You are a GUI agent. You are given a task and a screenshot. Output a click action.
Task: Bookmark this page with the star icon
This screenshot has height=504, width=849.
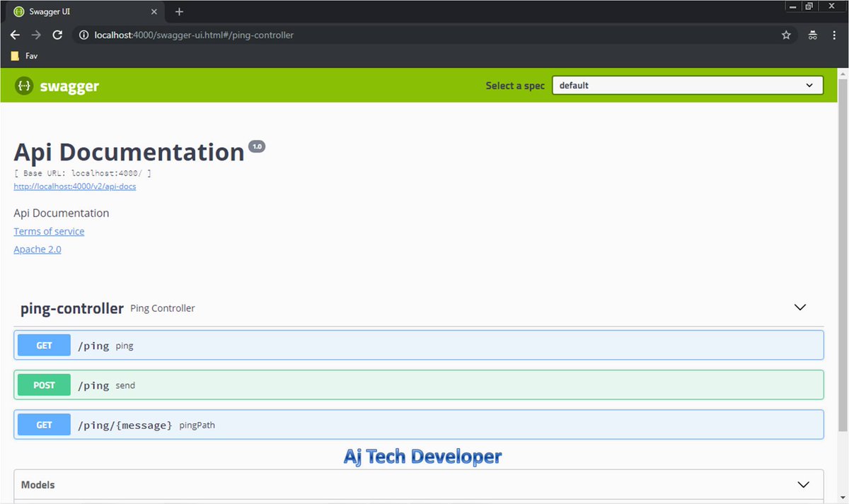pyautogui.click(x=786, y=35)
